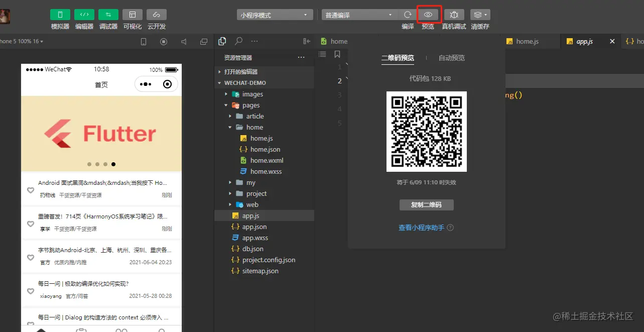644x332 pixels.
Task: Close the app.js editor tab
Action: click(x=612, y=41)
